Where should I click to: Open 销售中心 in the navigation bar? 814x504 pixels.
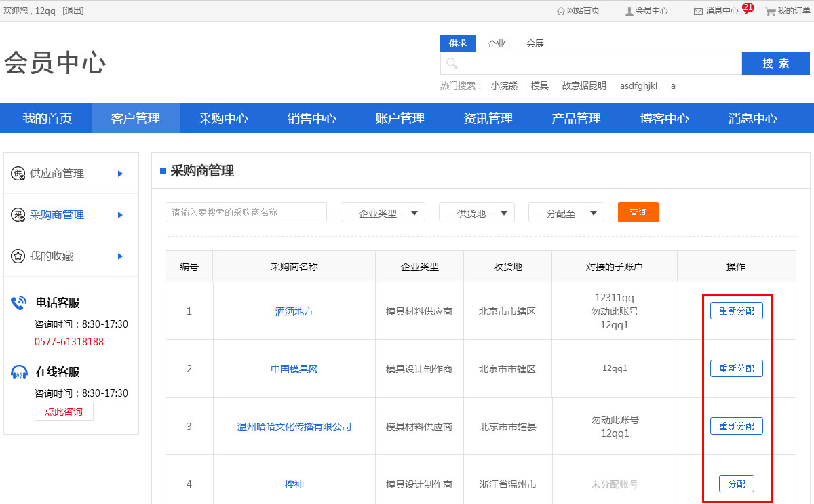312,118
